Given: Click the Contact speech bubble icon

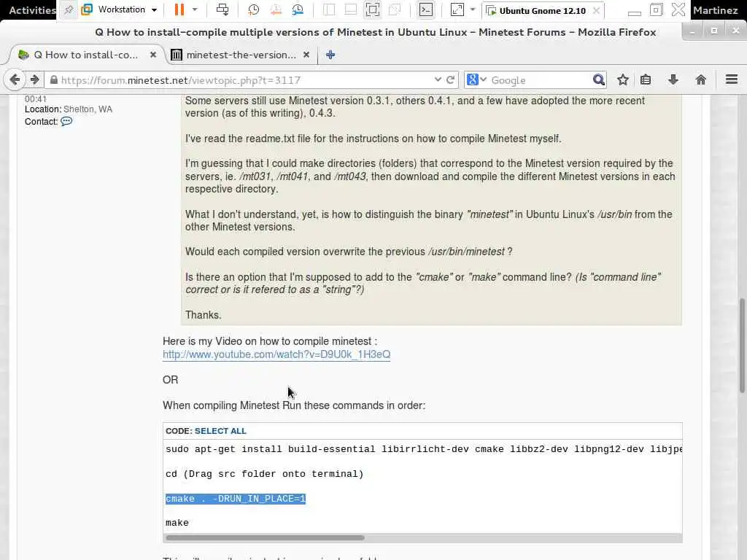Looking at the screenshot, I should [66, 122].
